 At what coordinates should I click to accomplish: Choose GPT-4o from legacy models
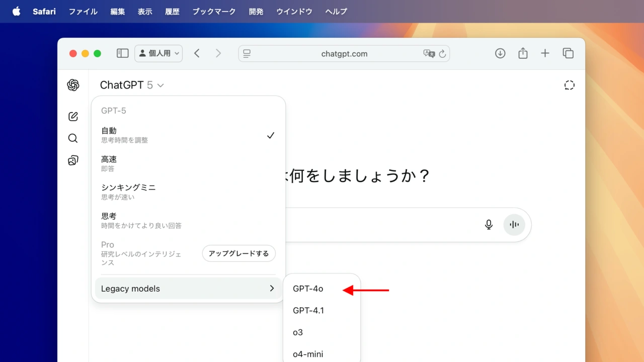[308, 289]
